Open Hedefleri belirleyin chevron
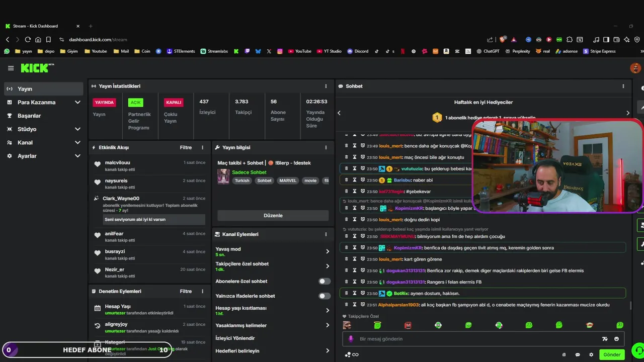Image resolution: width=644 pixels, height=362 pixels. 328,351
